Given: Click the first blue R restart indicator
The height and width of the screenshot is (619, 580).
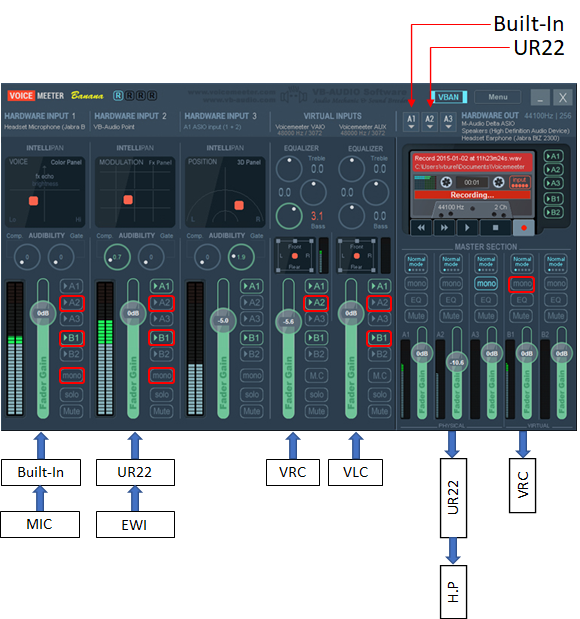Looking at the screenshot, I should (x=118, y=96).
